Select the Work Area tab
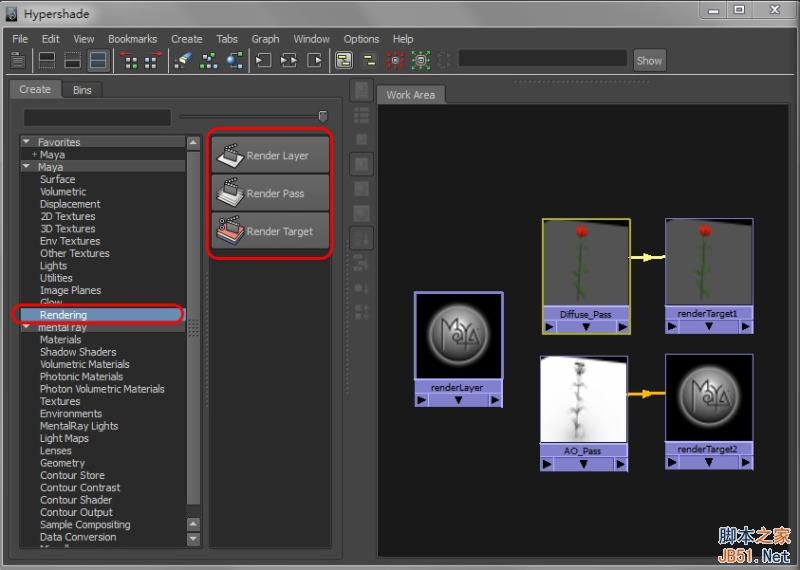The image size is (800, 570). click(x=411, y=95)
